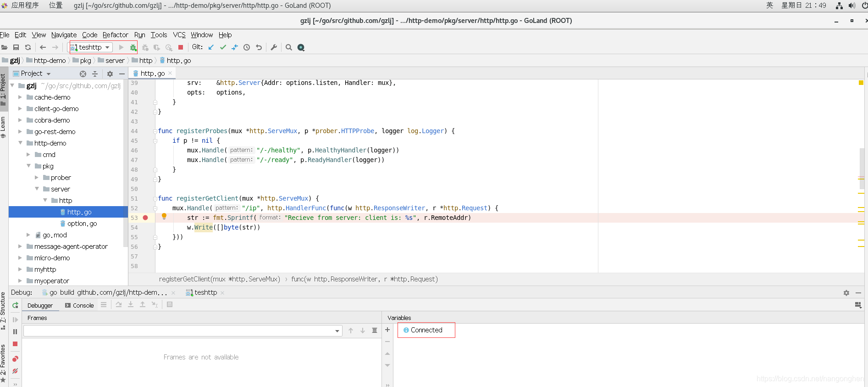This screenshot has width=868, height=387.
Task: Add a new watch with the plus icon
Action: pos(387,330)
